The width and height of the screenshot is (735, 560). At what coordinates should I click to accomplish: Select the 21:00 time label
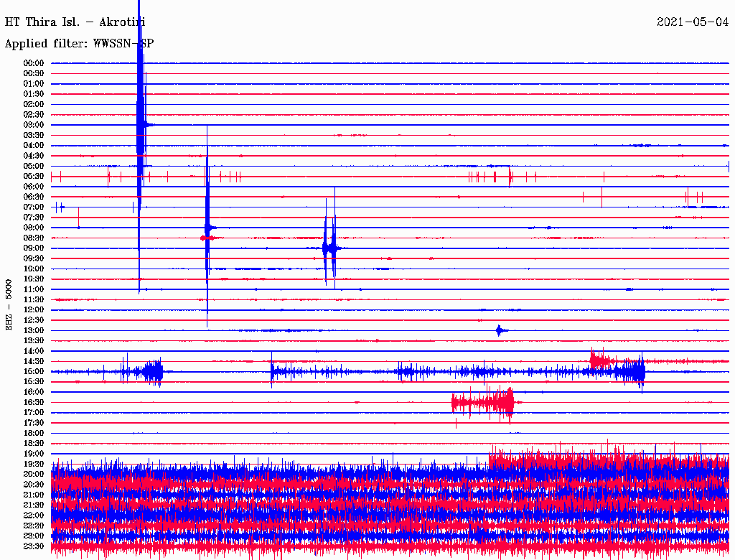pyautogui.click(x=33, y=495)
